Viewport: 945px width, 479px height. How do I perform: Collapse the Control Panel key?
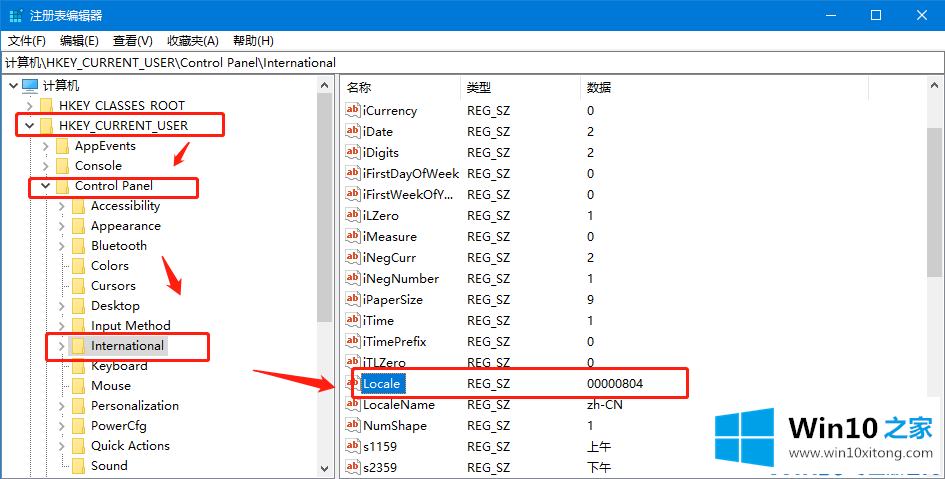[46, 186]
